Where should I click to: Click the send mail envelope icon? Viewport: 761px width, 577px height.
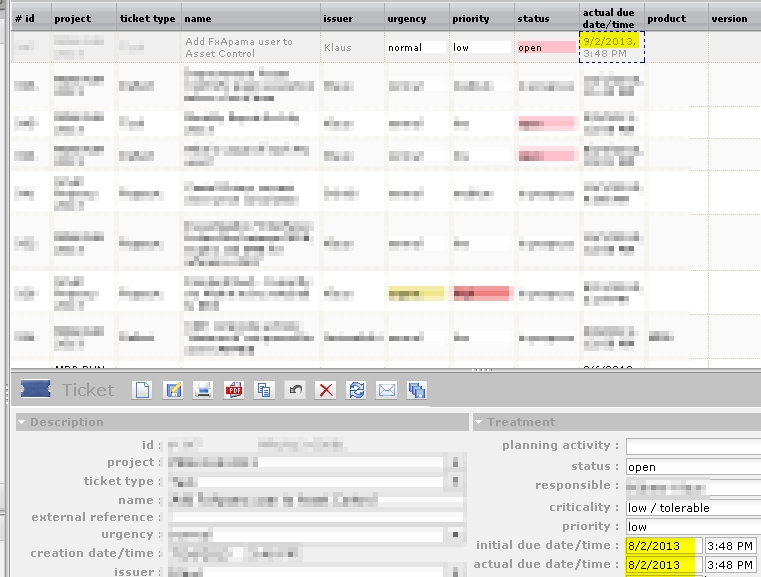pyautogui.click(x=386, y=390)
